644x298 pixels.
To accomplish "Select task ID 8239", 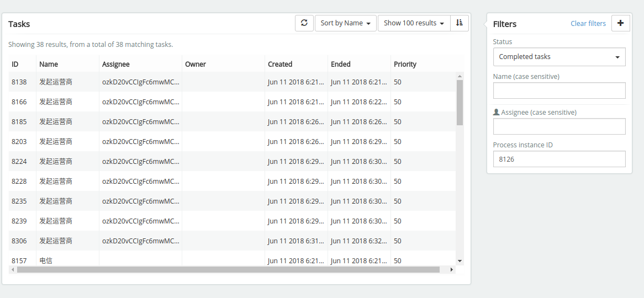I will pos(19,221).
